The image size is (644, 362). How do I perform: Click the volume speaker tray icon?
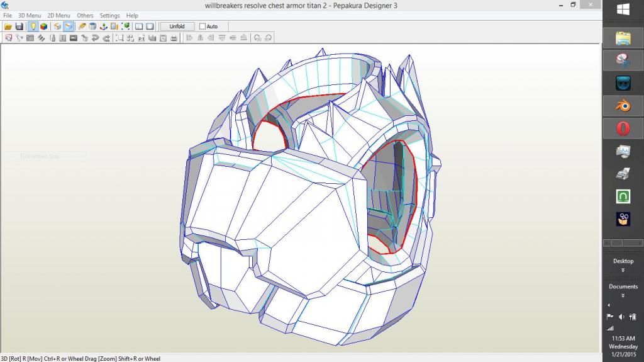(x=621, y=317)
